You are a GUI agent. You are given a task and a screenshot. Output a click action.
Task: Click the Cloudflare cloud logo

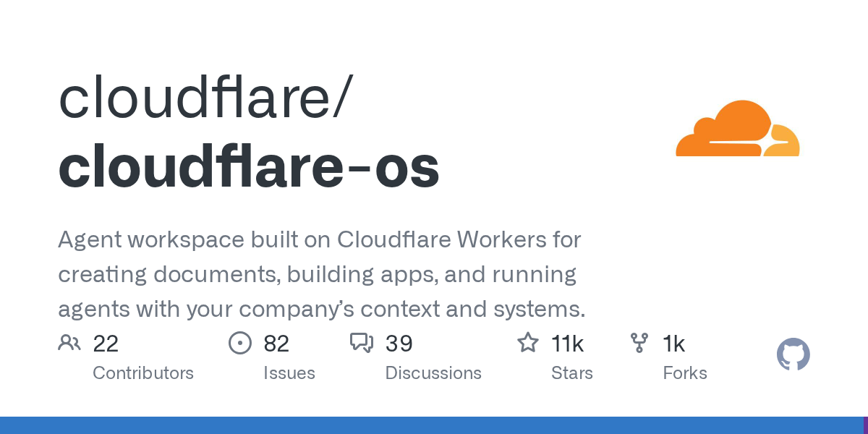coord(737,128)
